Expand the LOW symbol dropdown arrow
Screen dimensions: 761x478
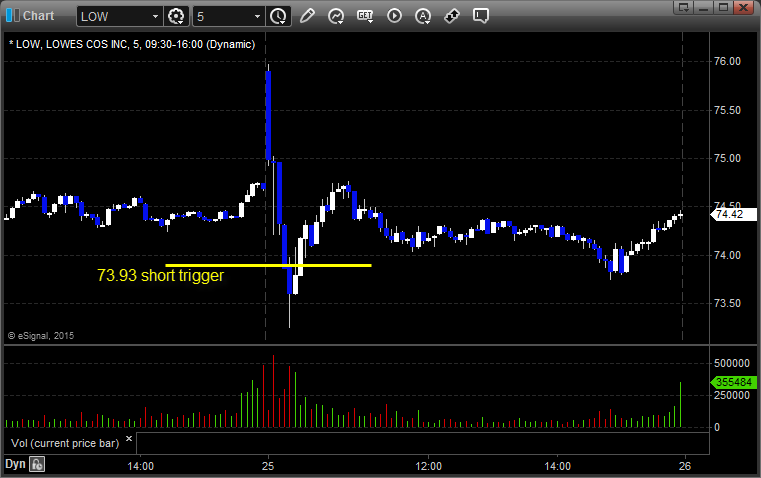click(x=155, y=16)
